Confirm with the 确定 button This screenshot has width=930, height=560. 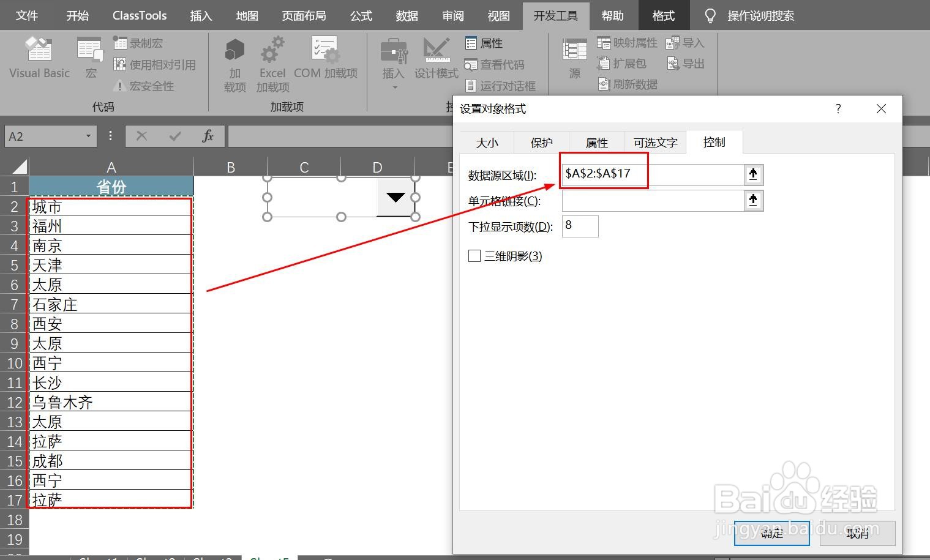[772, 533]
